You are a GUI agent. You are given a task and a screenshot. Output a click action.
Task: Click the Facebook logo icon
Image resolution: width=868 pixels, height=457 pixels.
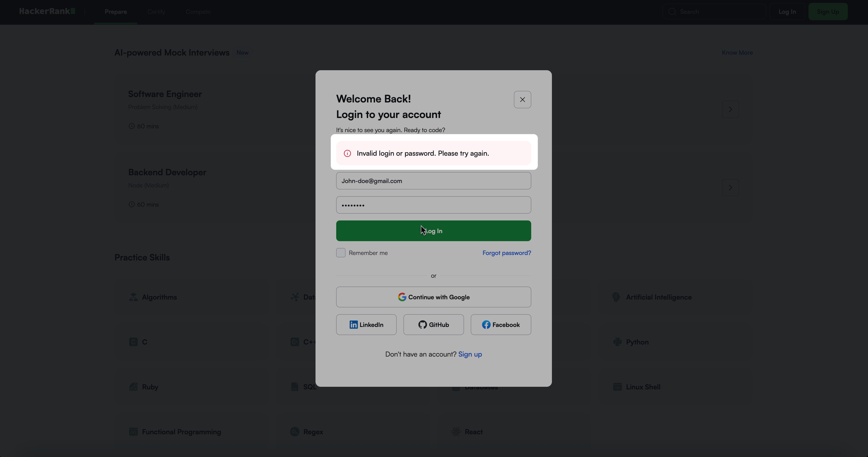[486, 324]
